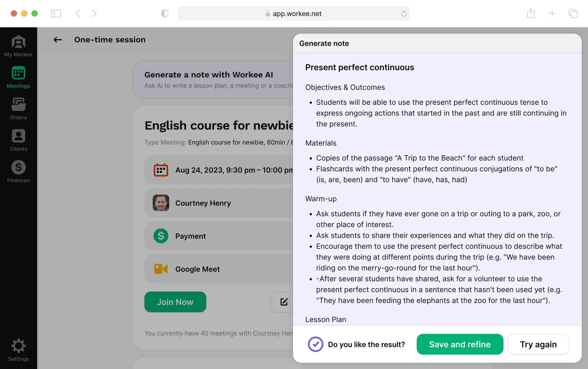Expand the Objectives section details

point(345,87)
